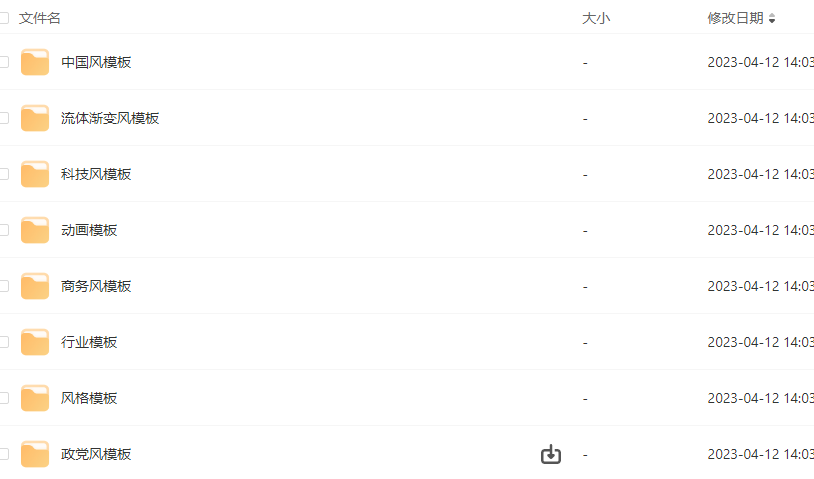Toggle sort arrows next to 修改日期
Image resolution: width=814 pixels, height=479 pixels.
[x=772, y=19]
